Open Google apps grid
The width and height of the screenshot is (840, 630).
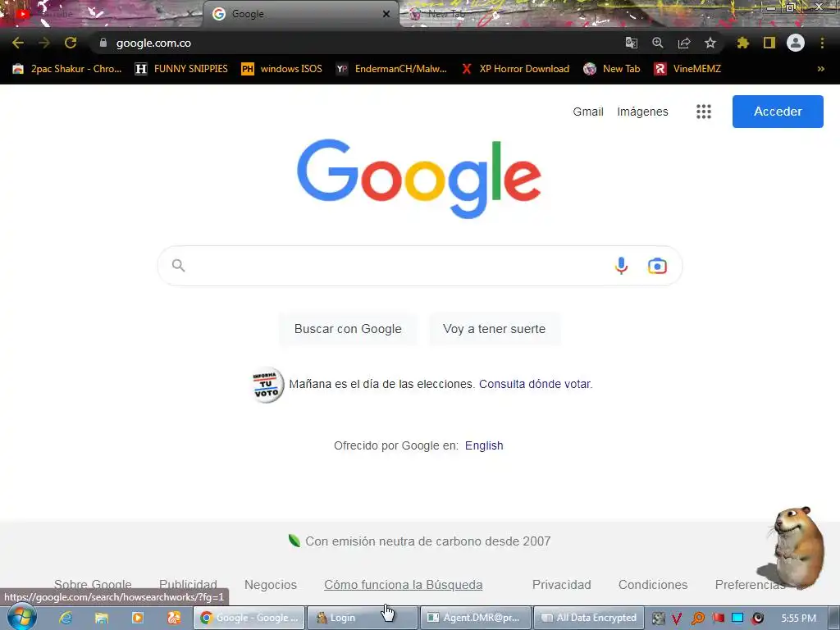click(x=703, y=112)
